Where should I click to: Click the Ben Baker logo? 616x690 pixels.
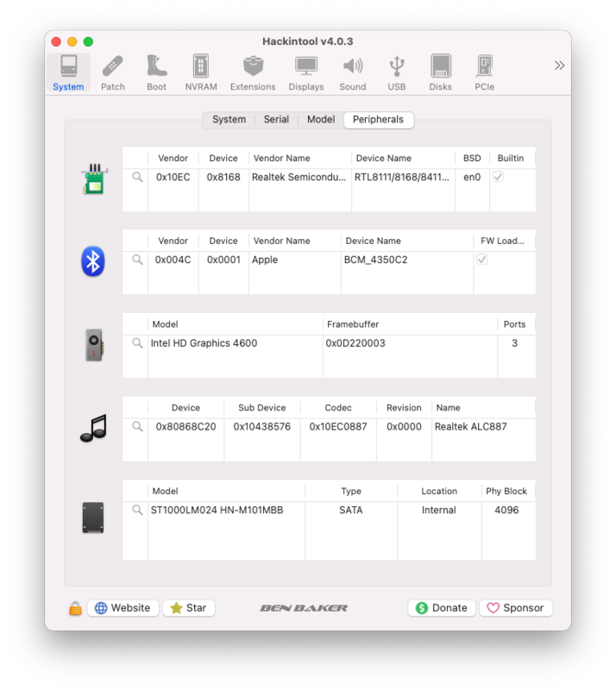(304, 608)
